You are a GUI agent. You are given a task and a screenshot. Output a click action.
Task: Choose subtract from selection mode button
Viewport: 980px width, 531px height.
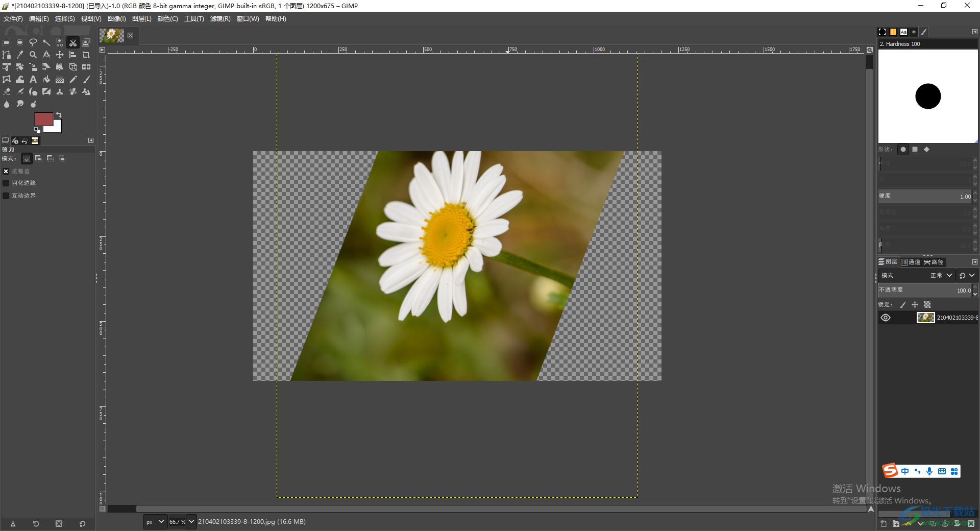point(50,159)
